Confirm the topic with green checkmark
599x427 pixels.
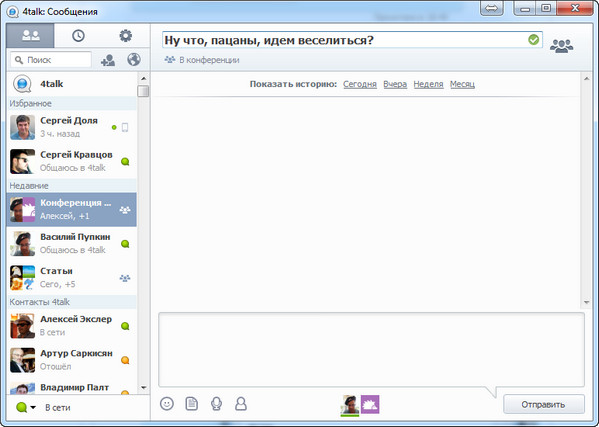click(x=533, y=39)
